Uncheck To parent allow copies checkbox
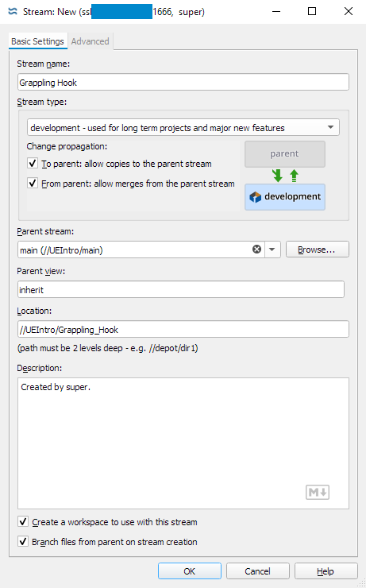 [33, 163]
